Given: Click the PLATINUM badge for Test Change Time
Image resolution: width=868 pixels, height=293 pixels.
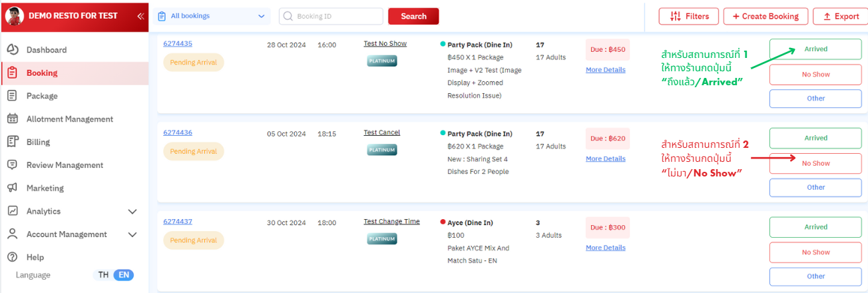Looking at the screenshot, I should coord(382,238).
